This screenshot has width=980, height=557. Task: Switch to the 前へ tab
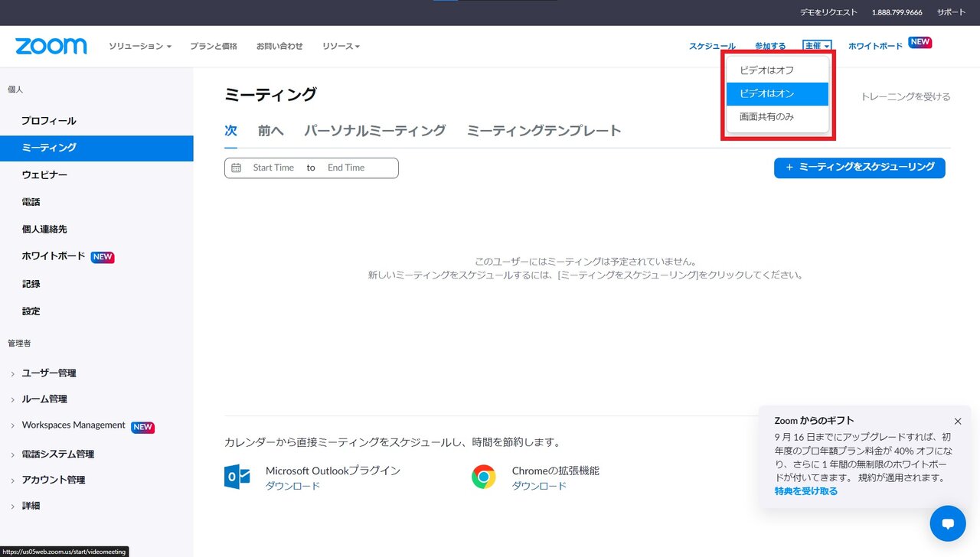tap(270, 131)
